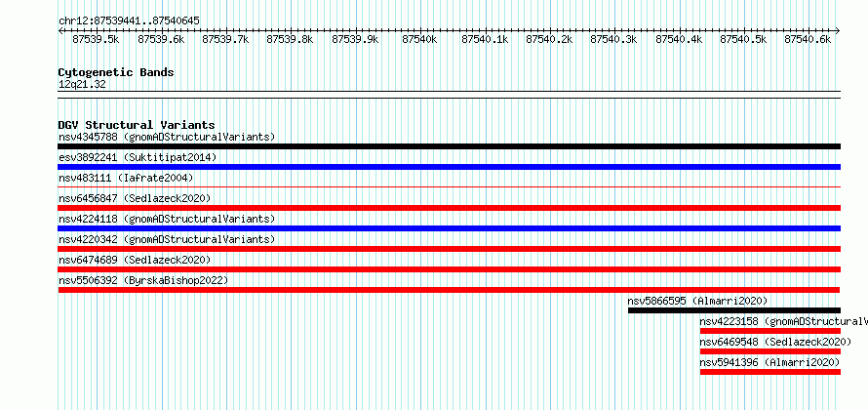Click the right arrowhead of the ruler

point(838,30)
